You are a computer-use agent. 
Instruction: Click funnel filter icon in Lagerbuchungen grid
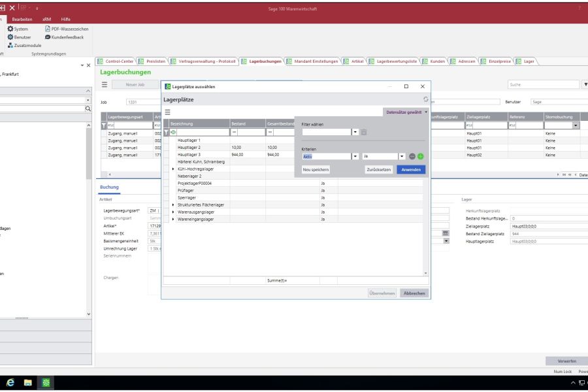(104, 125)
